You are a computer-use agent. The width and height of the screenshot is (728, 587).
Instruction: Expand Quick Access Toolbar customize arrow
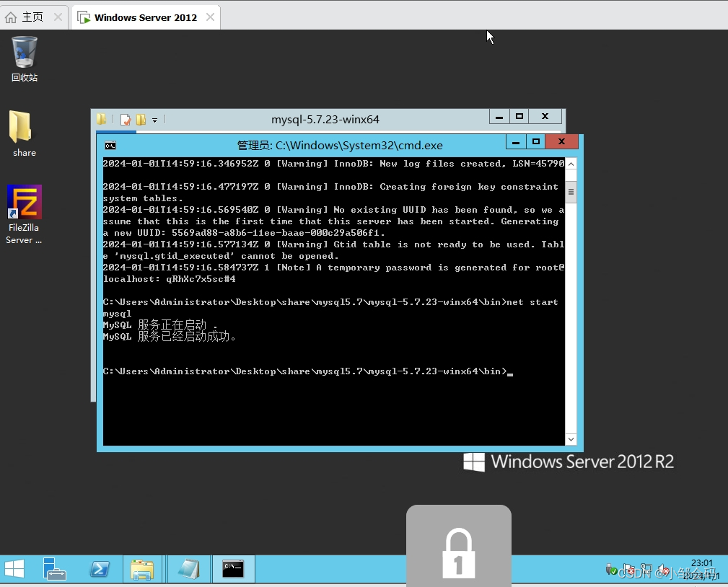pyautogui.click(x=154, y=120)
